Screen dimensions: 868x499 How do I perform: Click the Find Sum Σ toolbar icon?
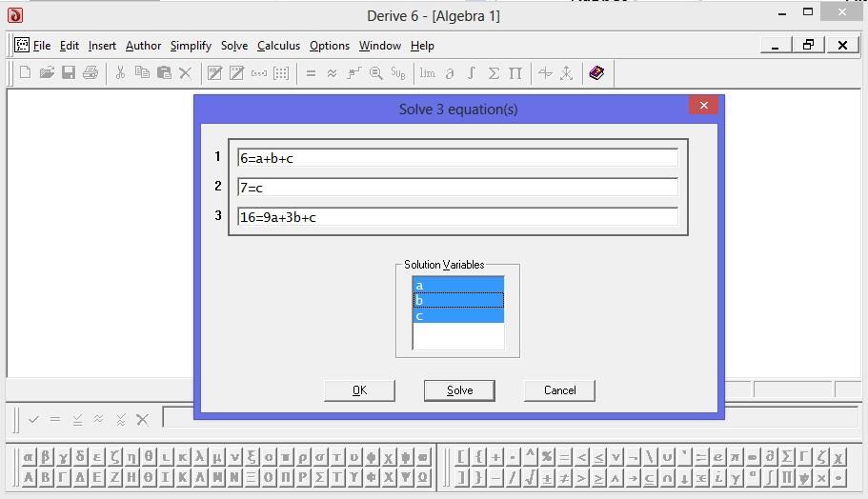(x=494, y=72)
